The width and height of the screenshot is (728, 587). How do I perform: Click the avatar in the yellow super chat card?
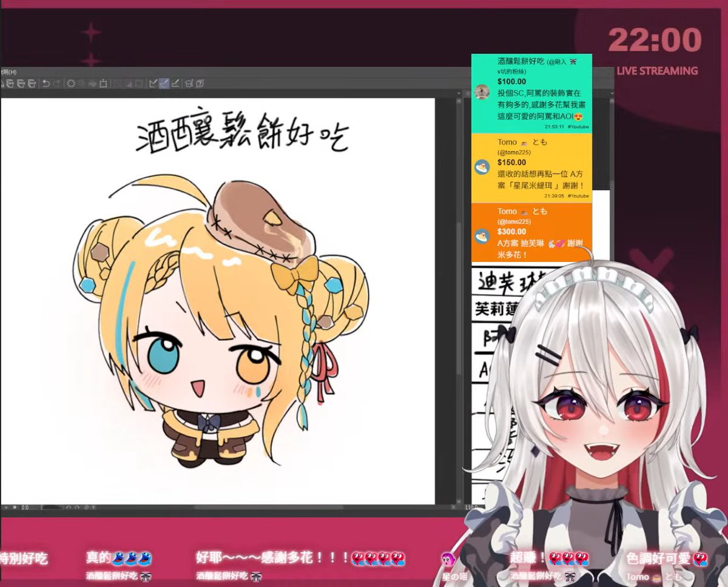[482, 167]
